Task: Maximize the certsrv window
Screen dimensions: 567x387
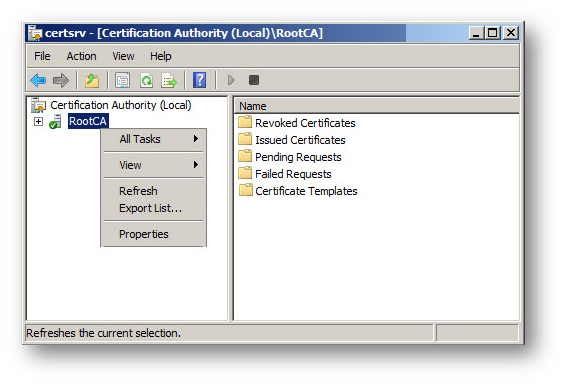Action: tap(493, 33)
